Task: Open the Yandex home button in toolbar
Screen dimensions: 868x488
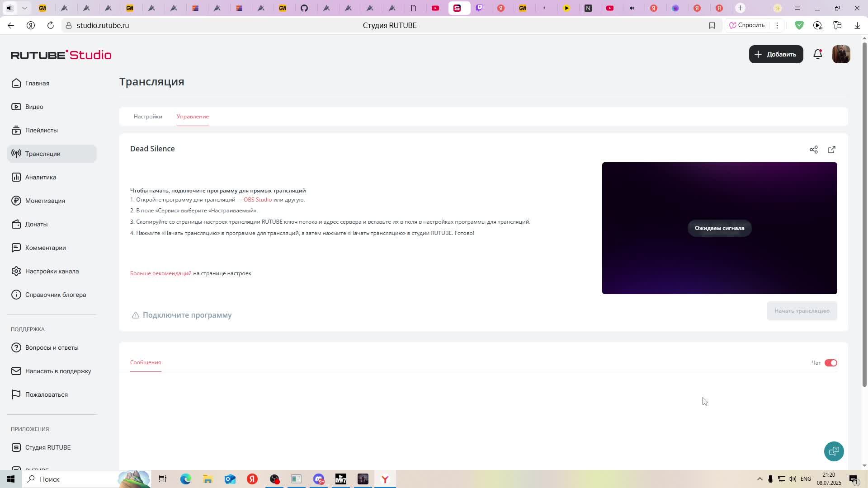Action: pos(31,25)
